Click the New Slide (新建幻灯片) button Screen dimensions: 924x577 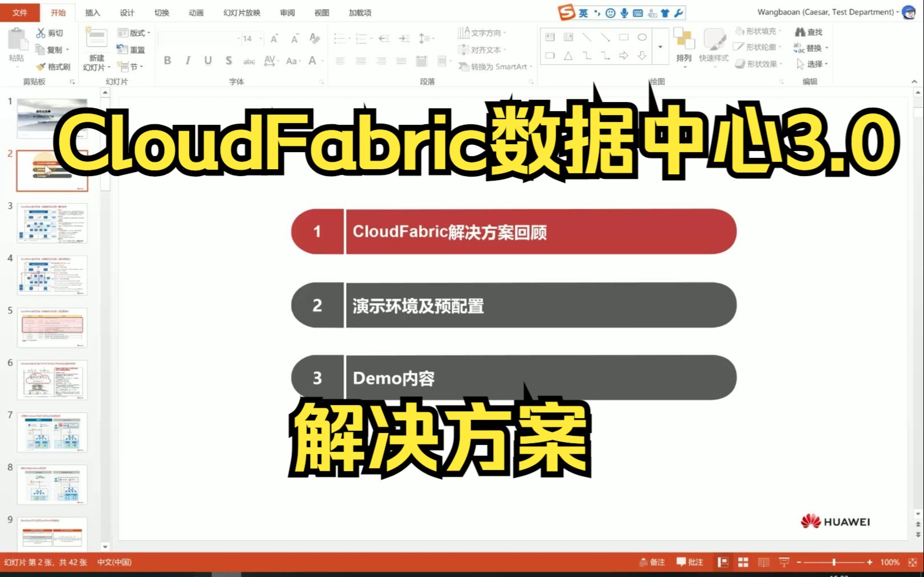point(96,50)
